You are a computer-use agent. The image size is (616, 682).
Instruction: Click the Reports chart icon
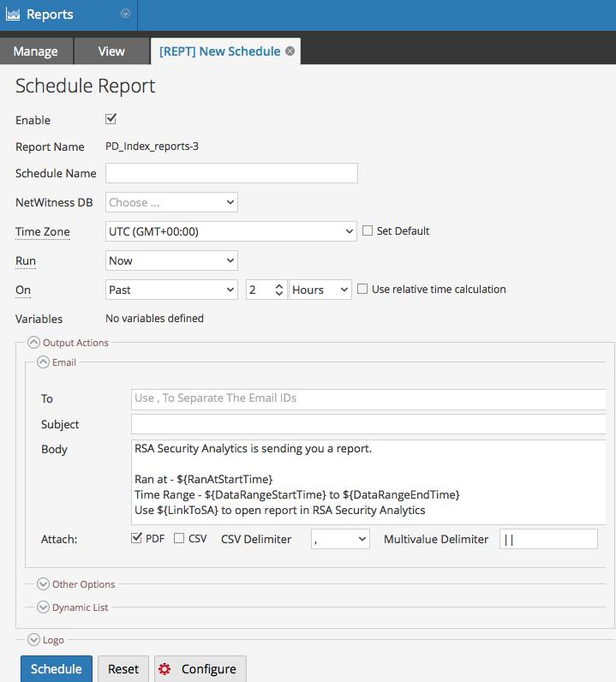13,15
